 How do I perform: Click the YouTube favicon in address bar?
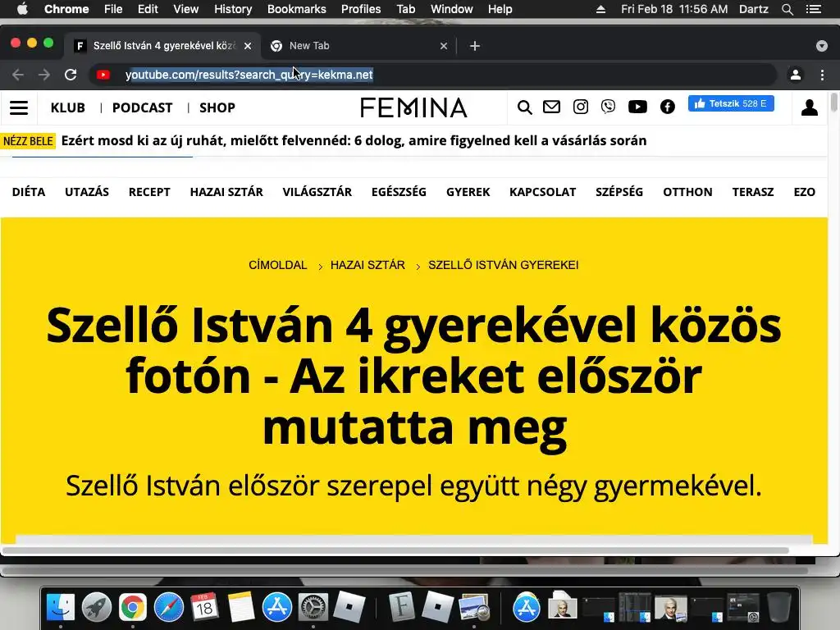[x=103, y=75]
